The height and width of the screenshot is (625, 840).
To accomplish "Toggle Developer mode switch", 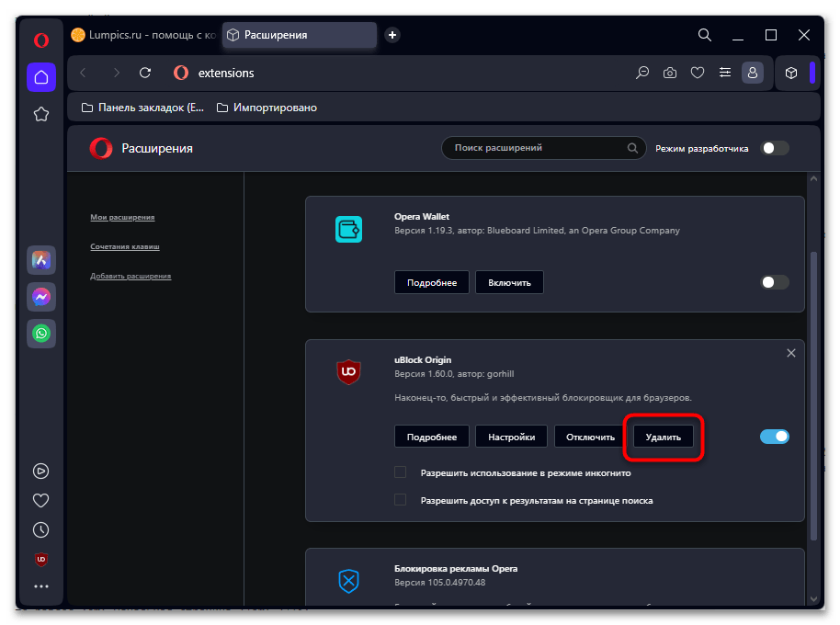I will point(774,148).
